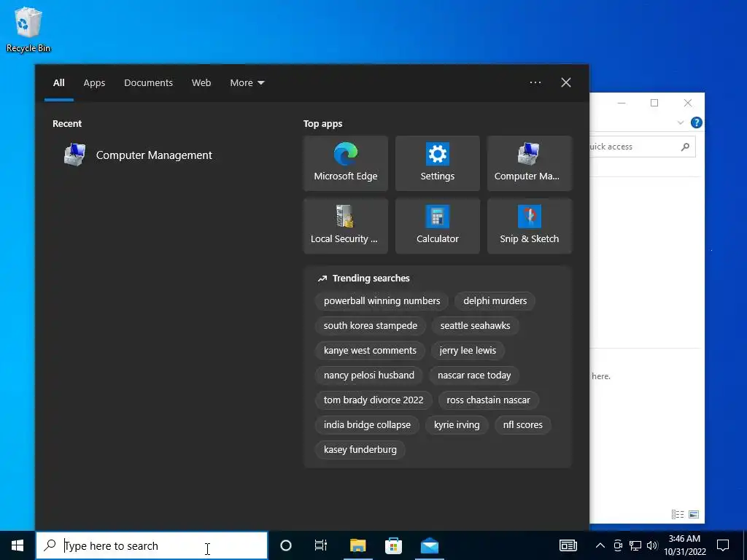Open Recycle Bin on desktop

[x=28, y=29]
